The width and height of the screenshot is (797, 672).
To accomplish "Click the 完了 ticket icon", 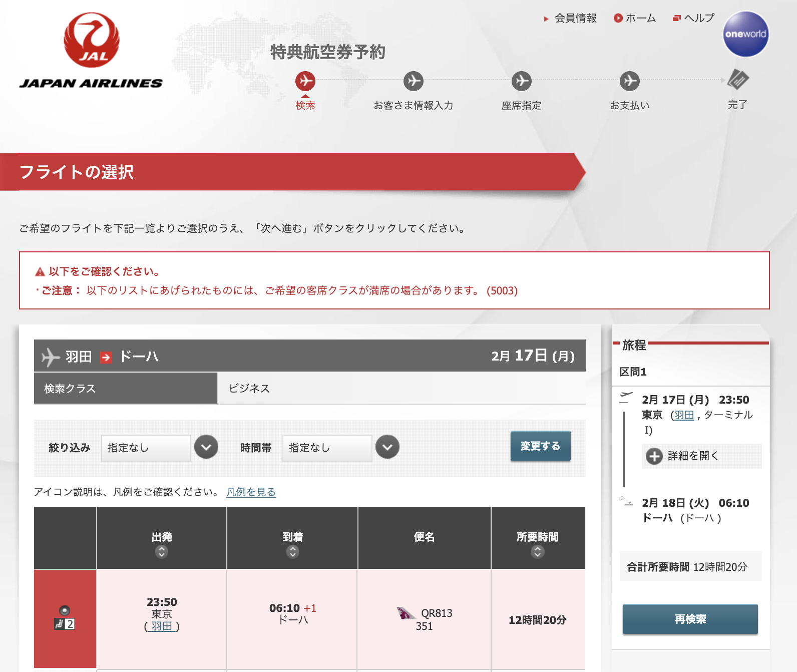I will (737, 79).
